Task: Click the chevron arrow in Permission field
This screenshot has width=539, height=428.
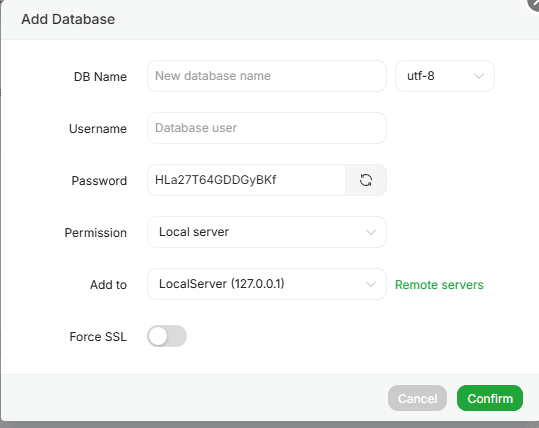Action: click(371, 232)
